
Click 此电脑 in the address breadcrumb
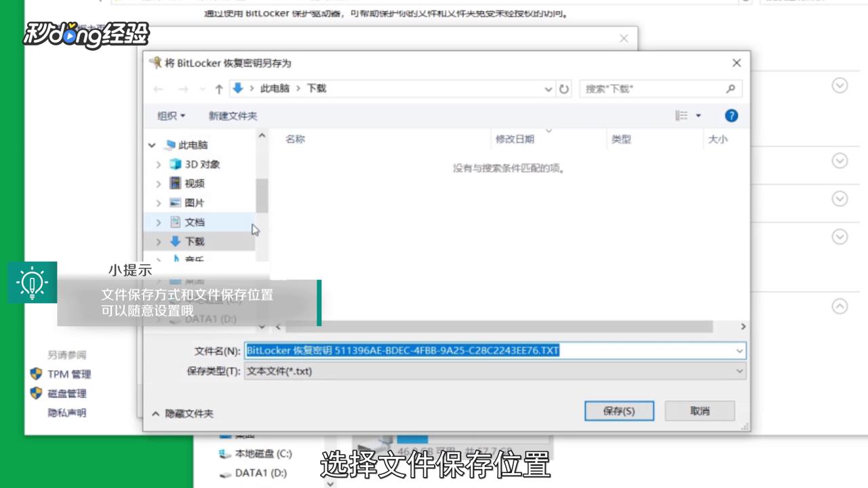(x=275, y=88)
